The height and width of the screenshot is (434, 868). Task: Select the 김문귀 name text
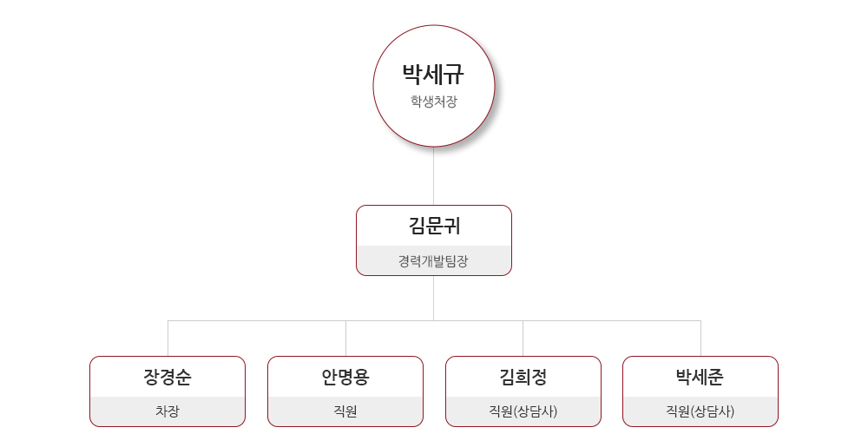pyautogui.click(x=433, y=226)
